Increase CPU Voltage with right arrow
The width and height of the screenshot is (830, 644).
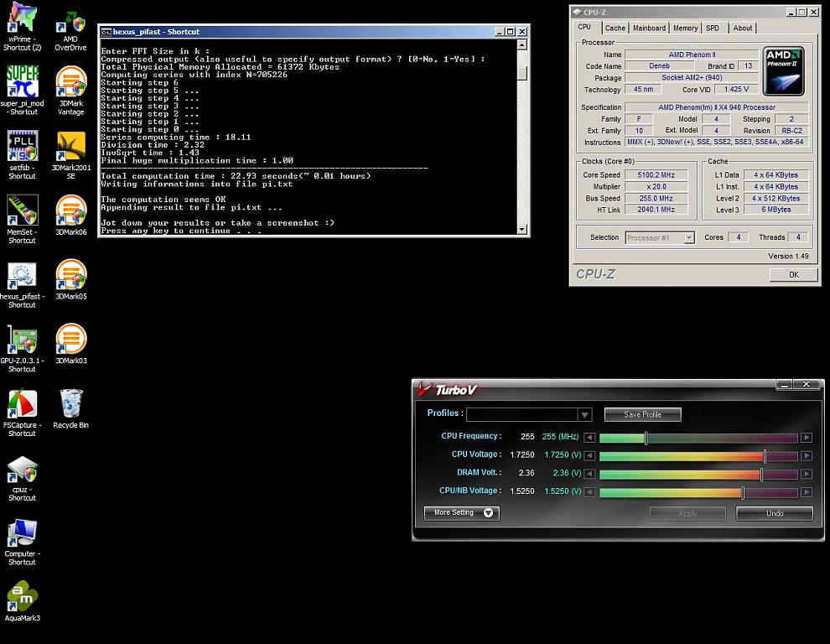(807, 455)
